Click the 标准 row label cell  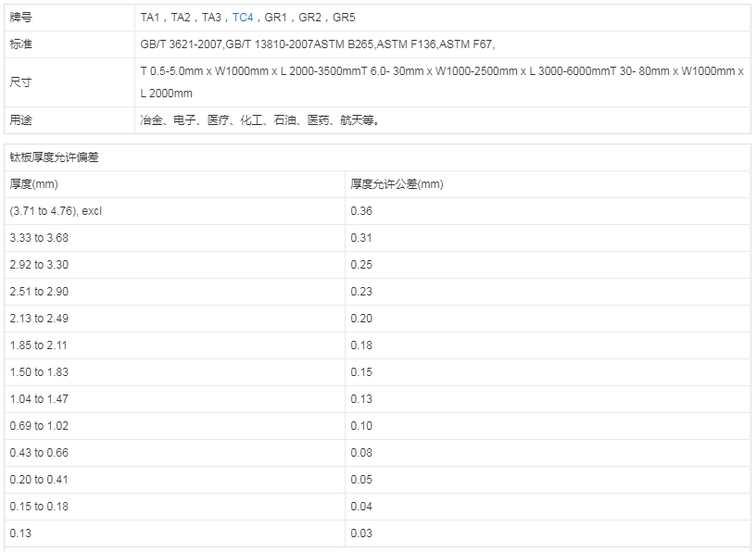click(20, 44)
